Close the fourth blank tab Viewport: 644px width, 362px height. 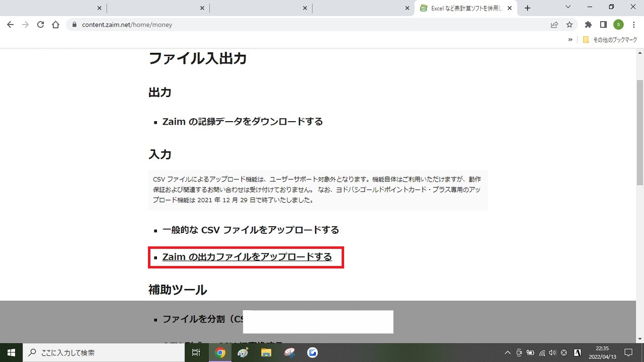[408, 8]
